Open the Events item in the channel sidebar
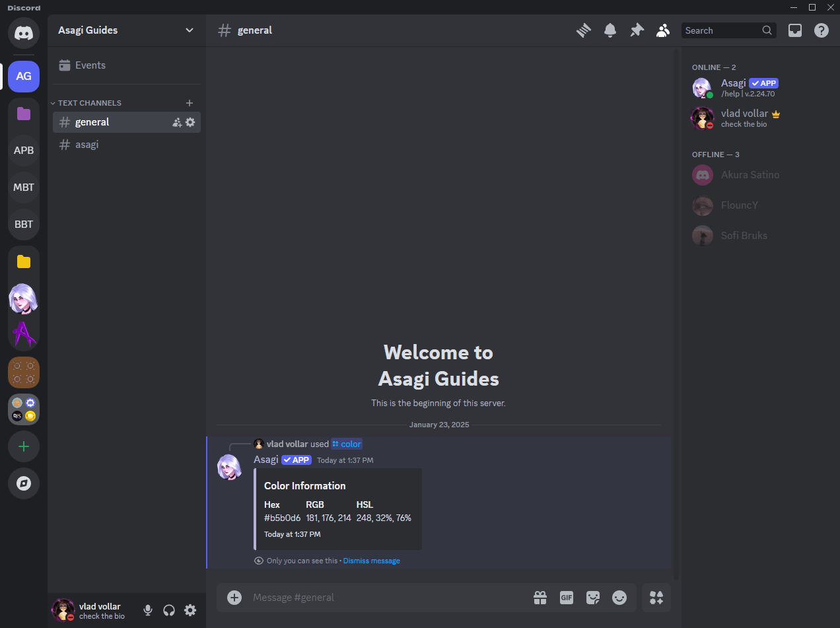840x628 pixels. tap(126, 65)
